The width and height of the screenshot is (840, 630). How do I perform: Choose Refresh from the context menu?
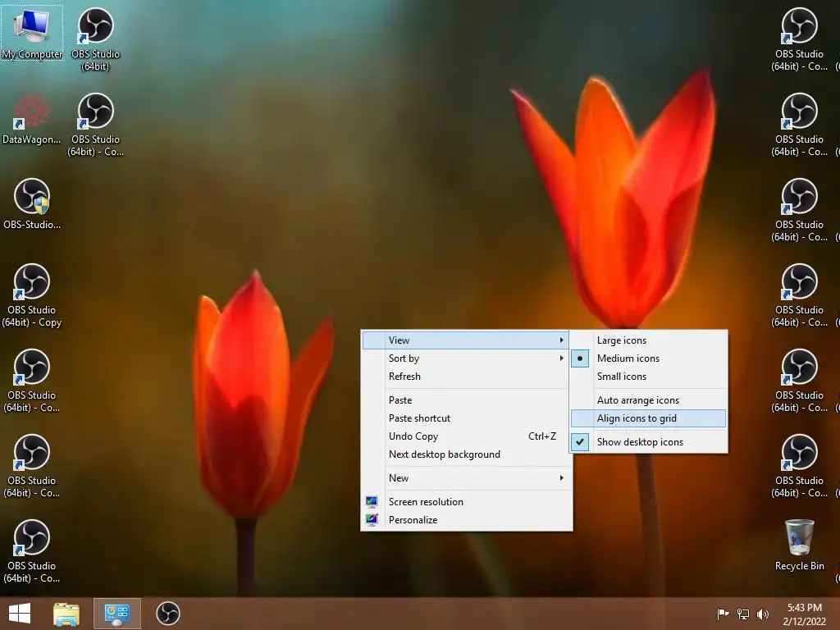(x=465, y=377)
